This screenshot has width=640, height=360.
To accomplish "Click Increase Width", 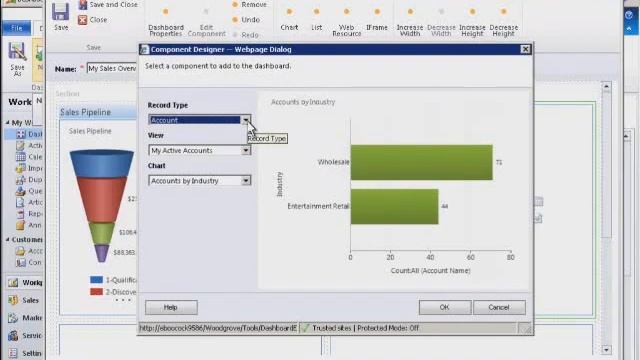I will tap(410, 22).
